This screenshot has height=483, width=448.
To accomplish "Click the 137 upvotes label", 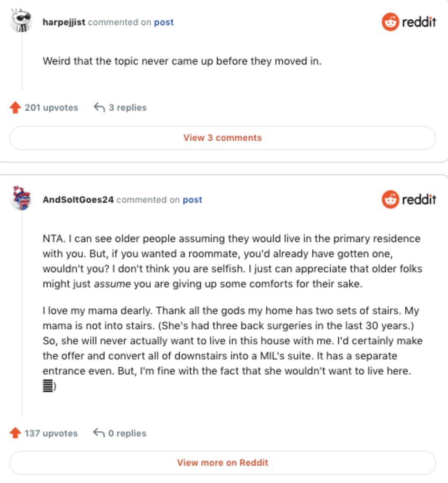I will tap(51, 433).
